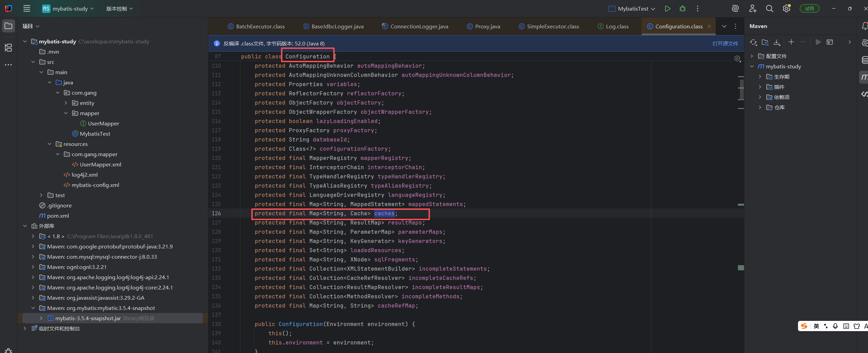Toggle the Project tool window icon

(9, 26)
